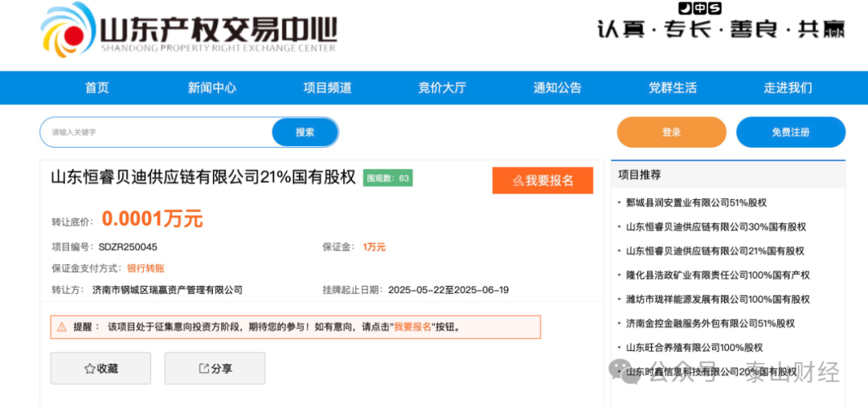Go to 走进我们 in the nav bar
This screenshot has width=868, height=407.
(x=788, y=88)
